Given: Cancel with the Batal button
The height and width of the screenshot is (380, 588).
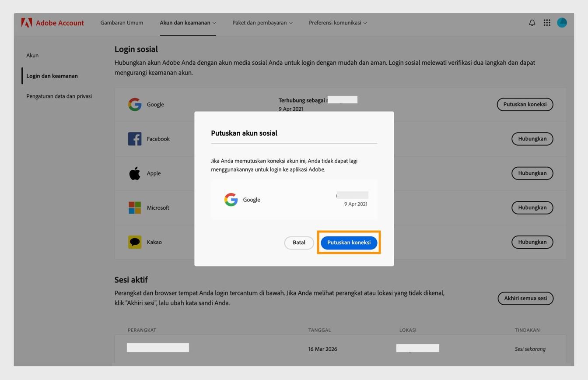Looking at the screenshot, I should (x=299, y=242).
